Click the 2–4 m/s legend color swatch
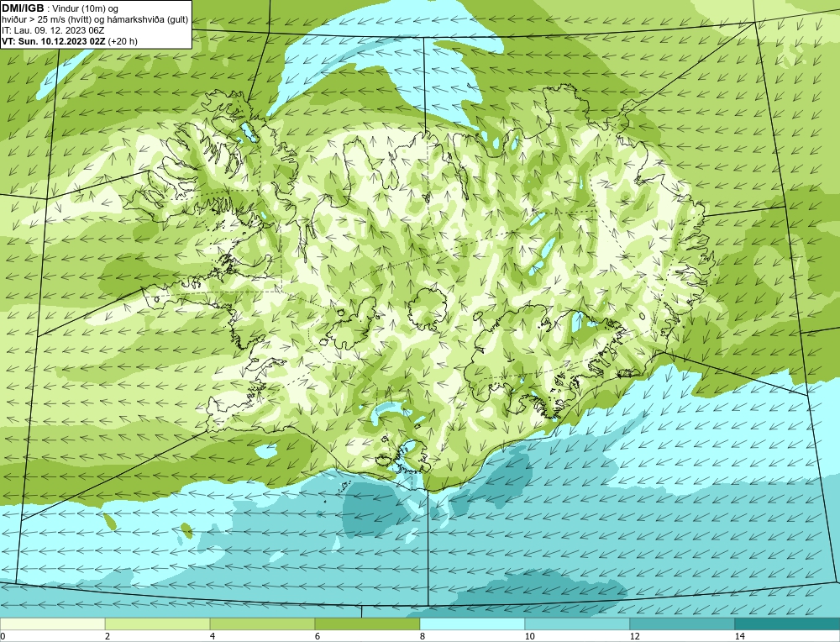This screenshot has height=642, width=840. tap(158, 624)
